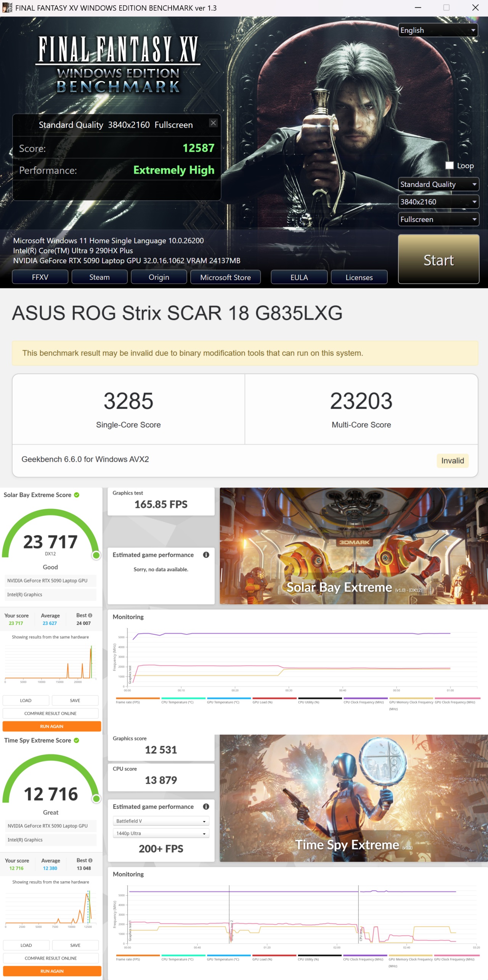The image size is (488, 980).
Task: Click the Time Spy score distribution chart
Action: (50, 908)
